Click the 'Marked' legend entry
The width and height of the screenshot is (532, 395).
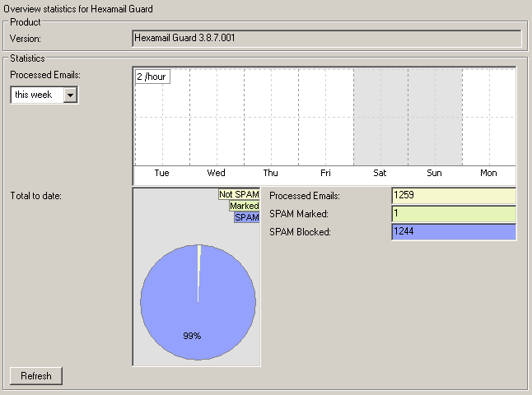click(244, 206)
